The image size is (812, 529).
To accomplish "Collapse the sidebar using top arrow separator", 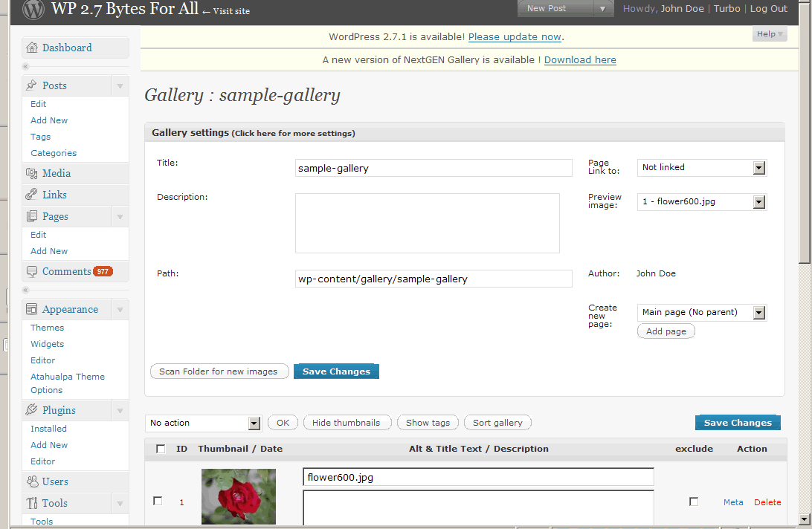I will click(26, 67).
